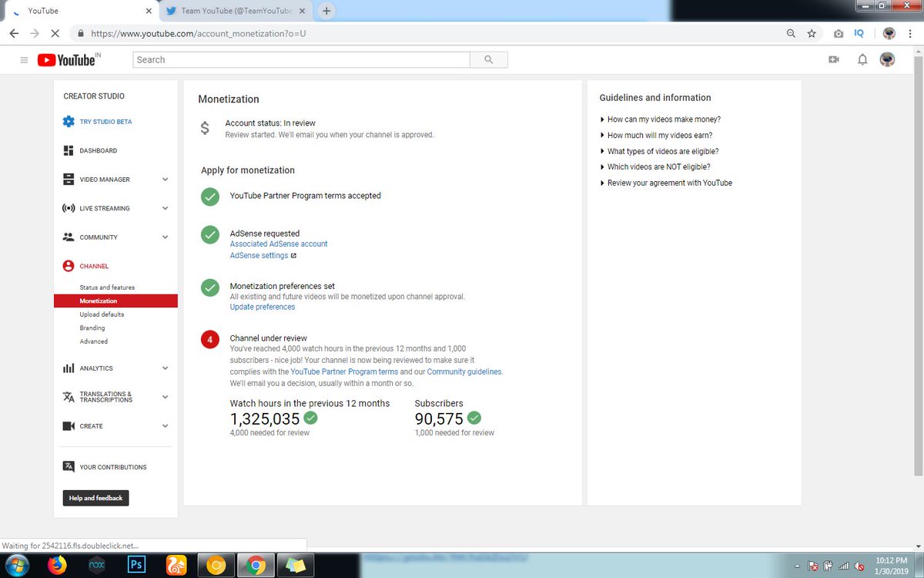The image size is (924, 578).
Task: Click the Create video camera icon
Action: [x=69, y=426]
